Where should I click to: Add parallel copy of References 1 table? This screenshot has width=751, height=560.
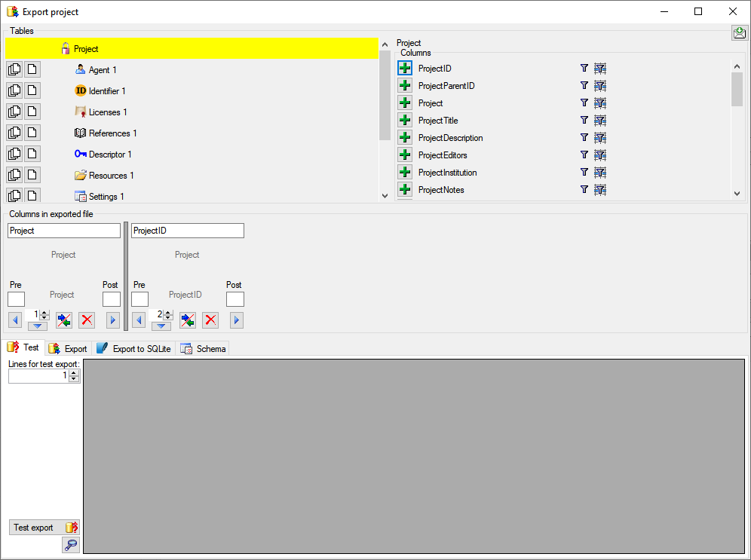click(x=14, y=133)
